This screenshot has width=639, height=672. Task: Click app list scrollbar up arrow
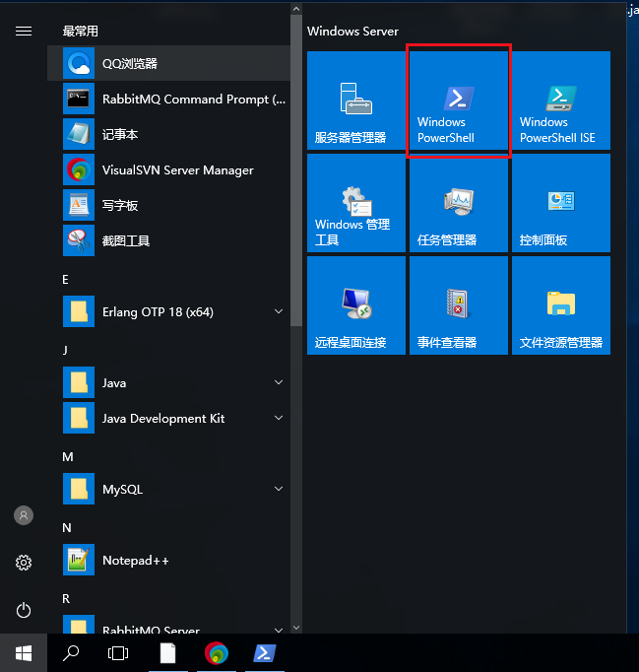[x=296, y=9]
